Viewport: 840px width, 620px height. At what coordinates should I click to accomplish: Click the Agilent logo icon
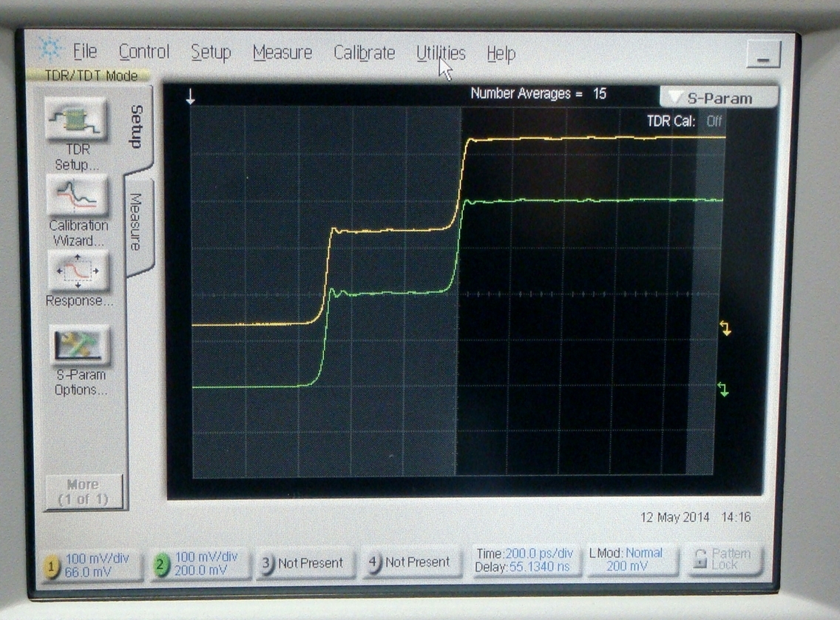click(50, 50)
